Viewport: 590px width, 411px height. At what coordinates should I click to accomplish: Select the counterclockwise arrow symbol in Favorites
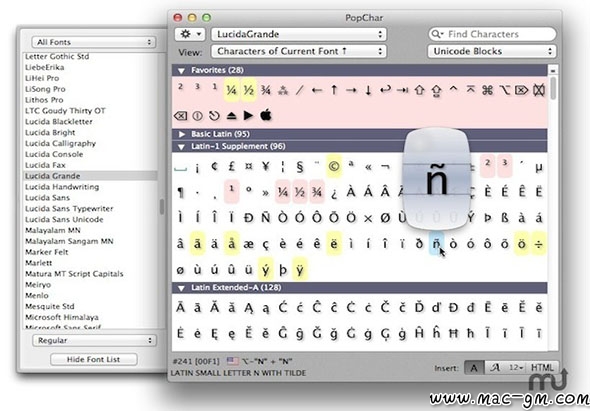click(x=214, y=116)
